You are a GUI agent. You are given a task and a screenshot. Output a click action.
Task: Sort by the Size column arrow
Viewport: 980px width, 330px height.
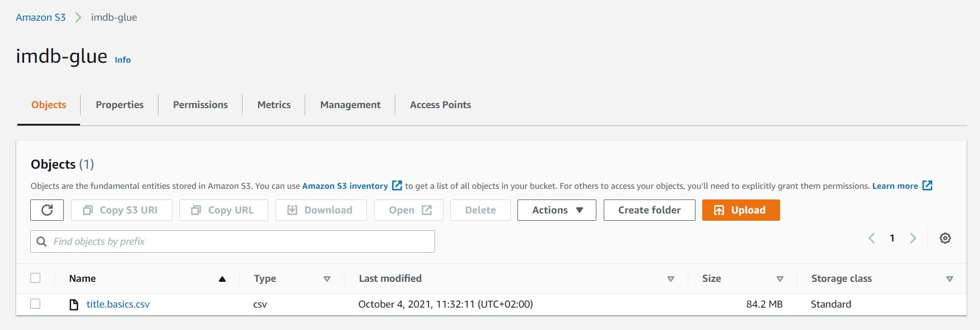click(780, 279)
